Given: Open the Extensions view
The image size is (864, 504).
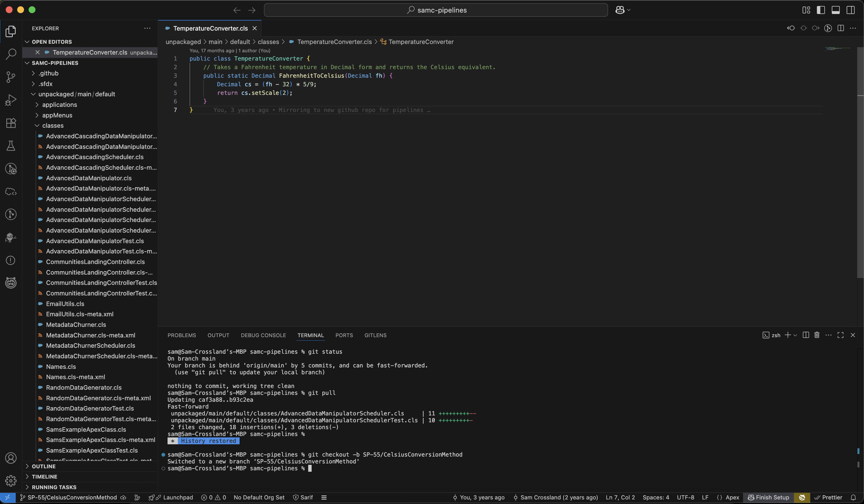Looking at the screenshot, I should tap(11, 123).
